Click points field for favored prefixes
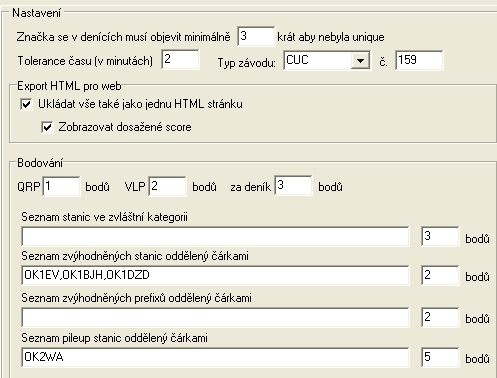 pyautogui.click(x=440, y=317)
